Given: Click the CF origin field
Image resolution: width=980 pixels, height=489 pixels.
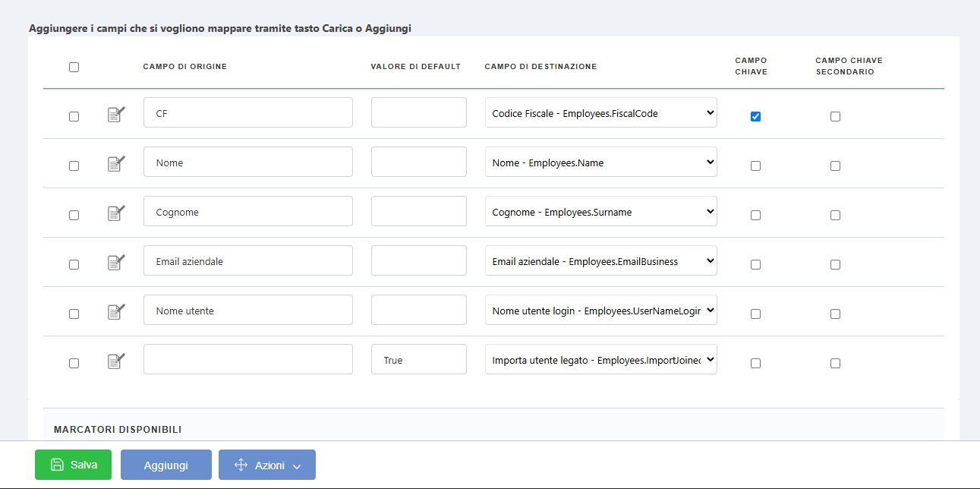Looking at the screenshot, I should (x=248, y=112).
